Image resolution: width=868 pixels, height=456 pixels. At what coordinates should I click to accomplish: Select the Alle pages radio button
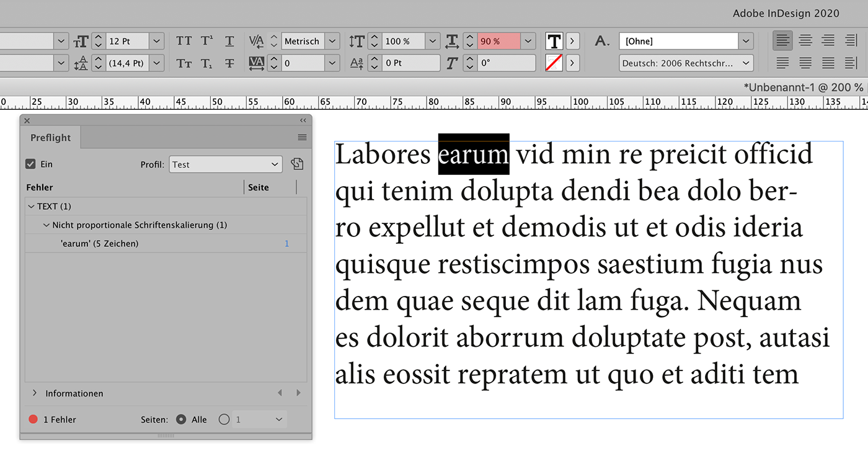[181, 419]
